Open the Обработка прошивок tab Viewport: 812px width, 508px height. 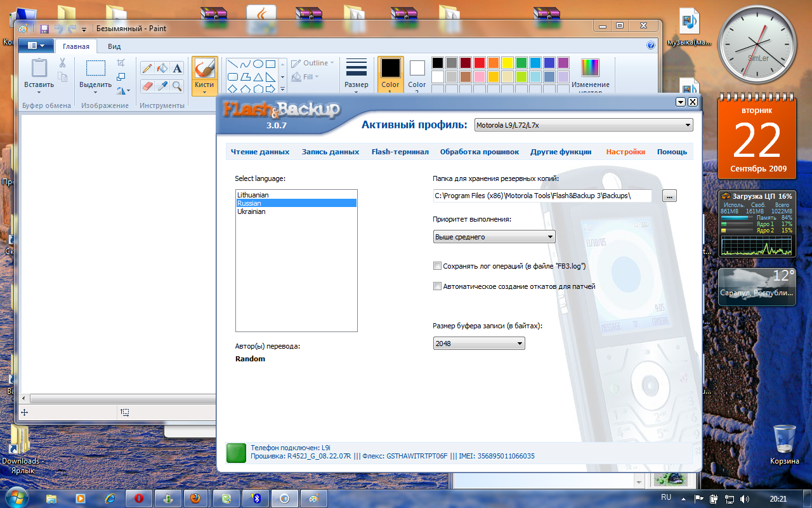click(480, 152)
